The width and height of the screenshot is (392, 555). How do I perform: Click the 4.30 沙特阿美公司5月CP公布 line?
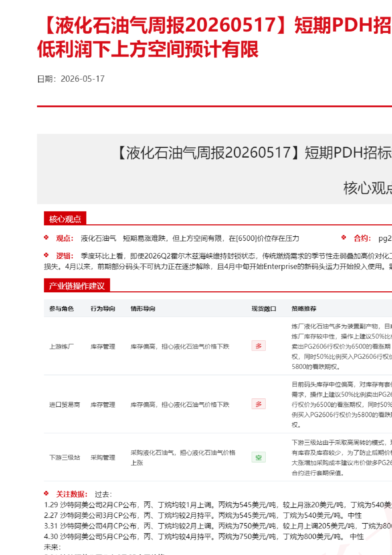[x=204, y=536]
